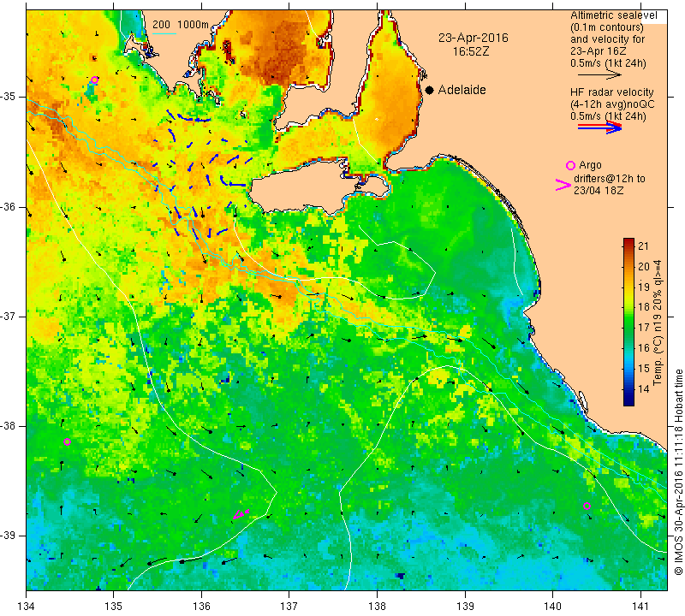This screenshot has width=685, height=616.
Task: Click the magenta drifter arrowhead in the legend
Action: (563, 185)
